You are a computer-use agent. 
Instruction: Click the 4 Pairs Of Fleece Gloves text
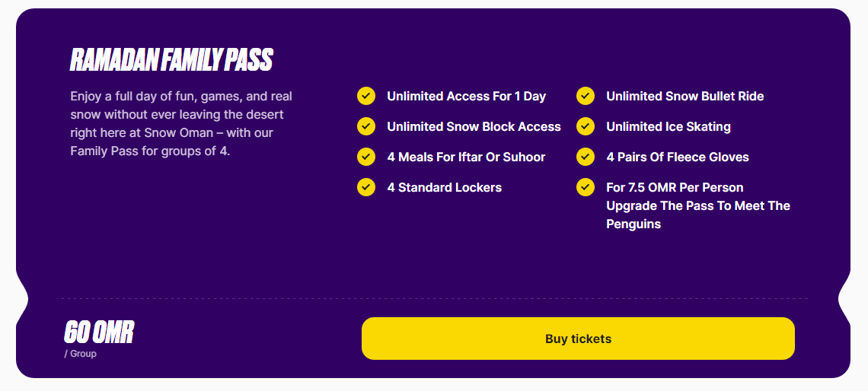pyautogui.click(x=678, y=157)
